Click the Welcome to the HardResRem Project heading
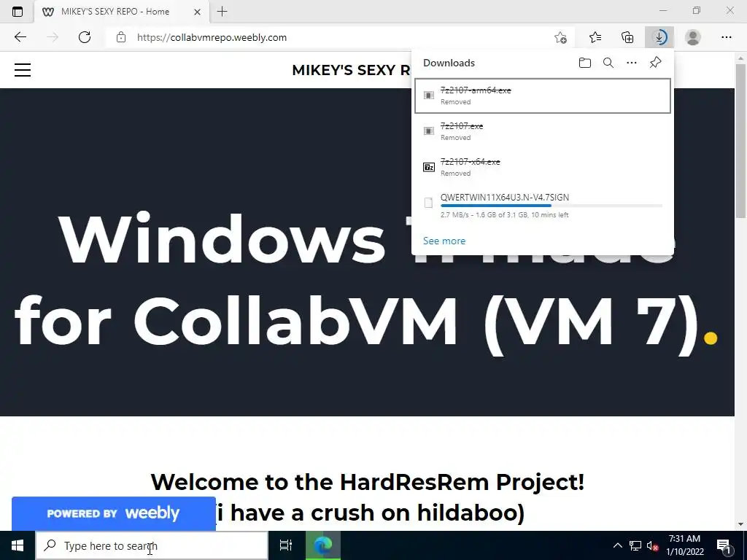 [x=367, y=481]
